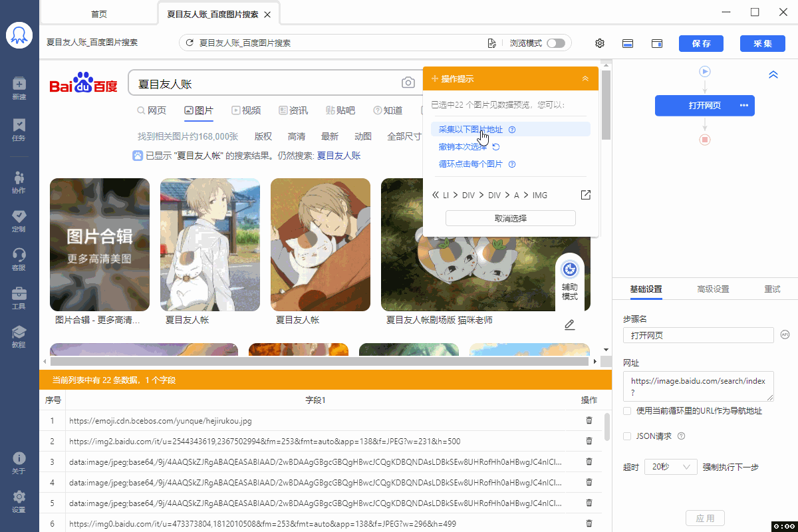The image size is (798, 532).
Task: Click help icon next to 循环点击每个图片
Action: click(512, 164)
